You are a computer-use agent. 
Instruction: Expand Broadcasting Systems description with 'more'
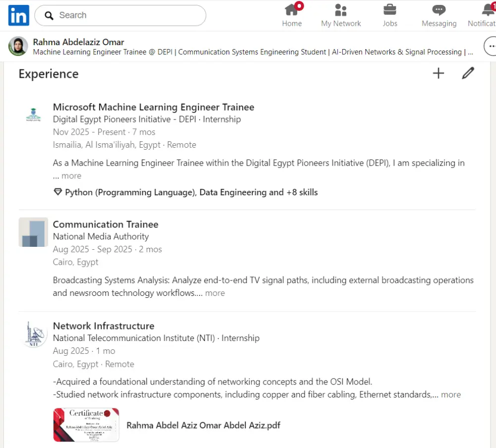[x=215, y=293]
